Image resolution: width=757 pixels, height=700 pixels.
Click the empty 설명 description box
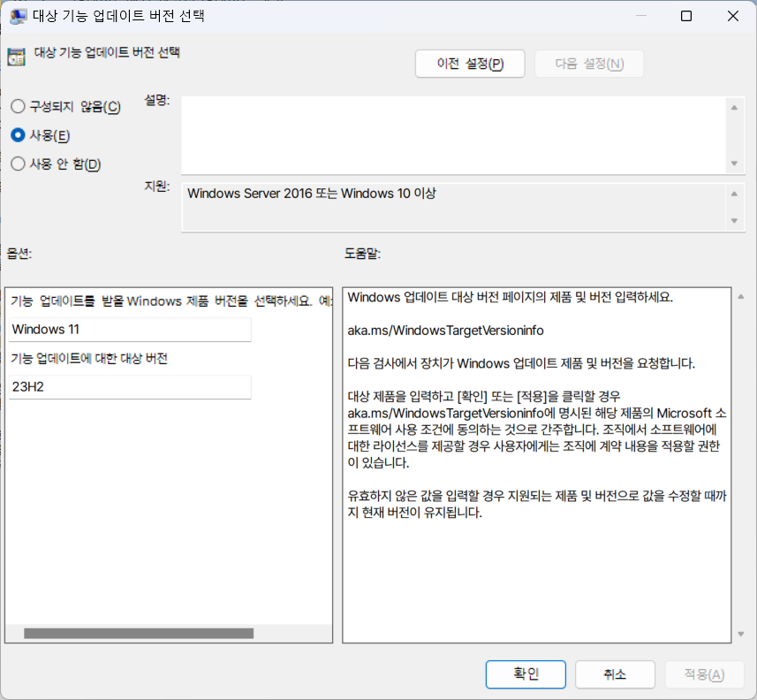[x=454, y=135]
